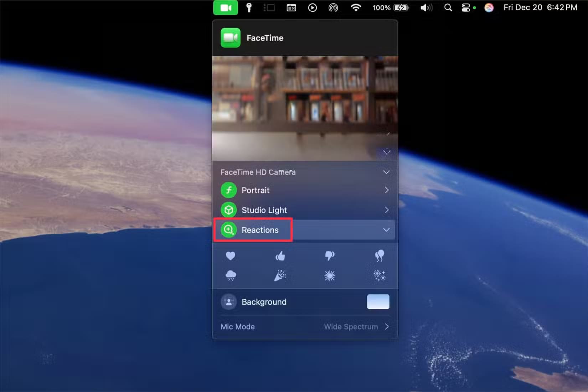588x392 pixels.
Task: Send the balloons reaction
Action: click(380, 256)
